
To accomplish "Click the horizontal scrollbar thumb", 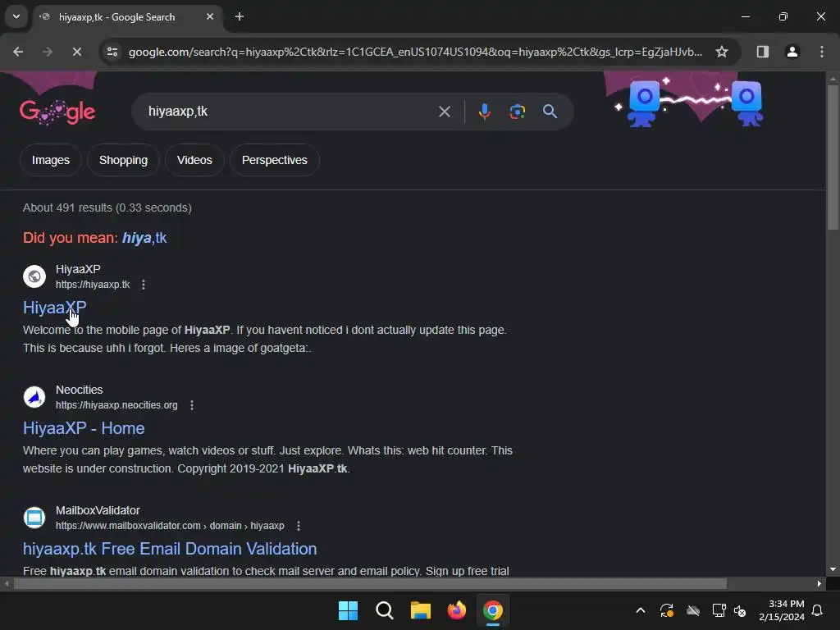I will pyautogui.click(x=370, y=583).
